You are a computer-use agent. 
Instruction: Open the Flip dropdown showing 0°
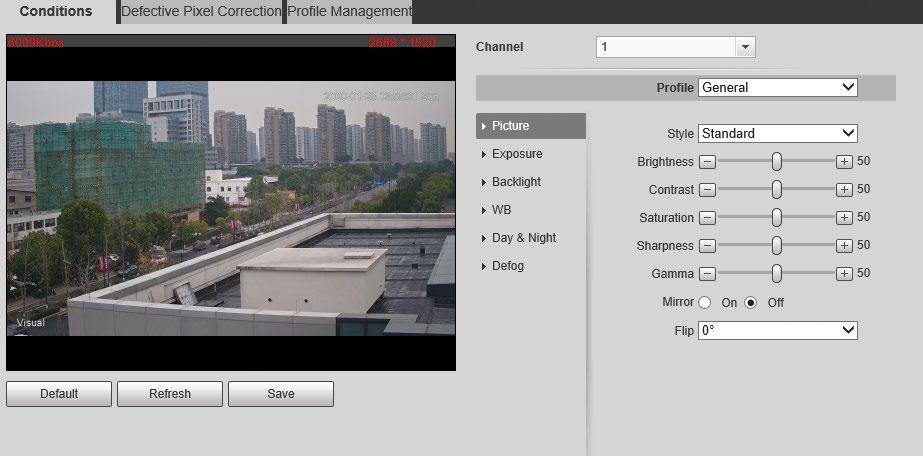click(x=778, y=331)
